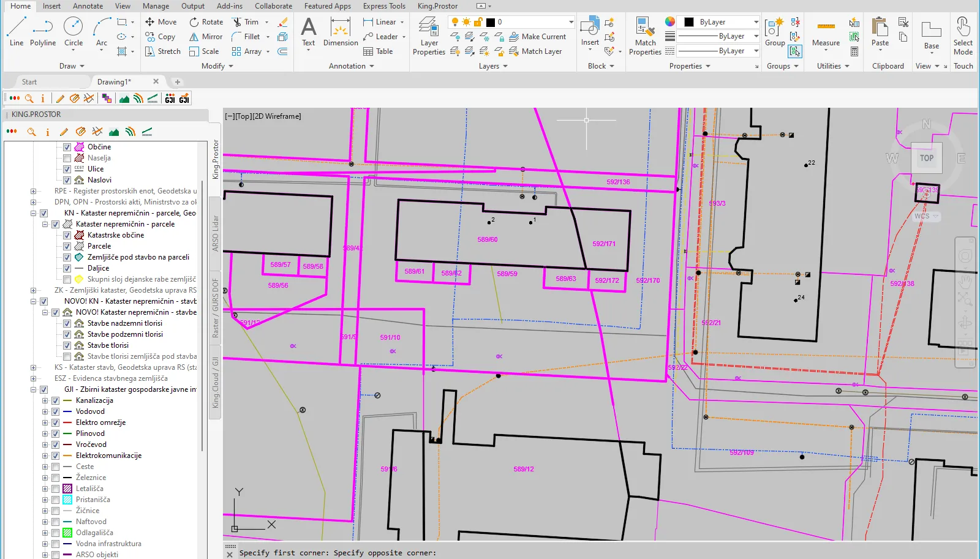980x559 pixels.
Task: Open the Annotate ribbon tab
Action: tap(88, 6)
